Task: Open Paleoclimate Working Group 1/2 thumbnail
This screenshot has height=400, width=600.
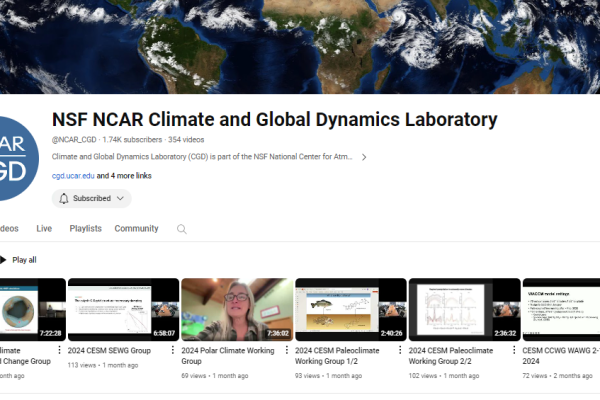Action: [350, 310]
